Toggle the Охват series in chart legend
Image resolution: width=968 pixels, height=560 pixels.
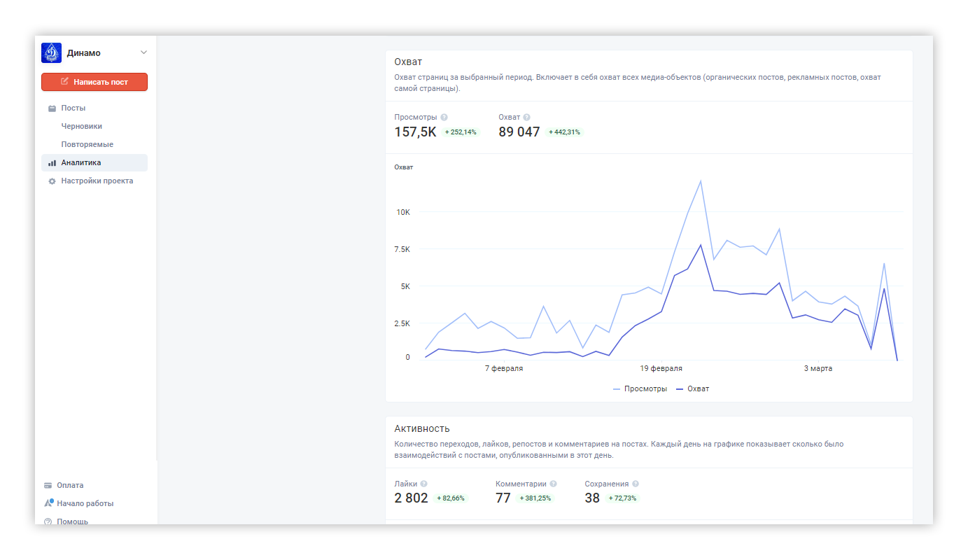pos(692,388)
